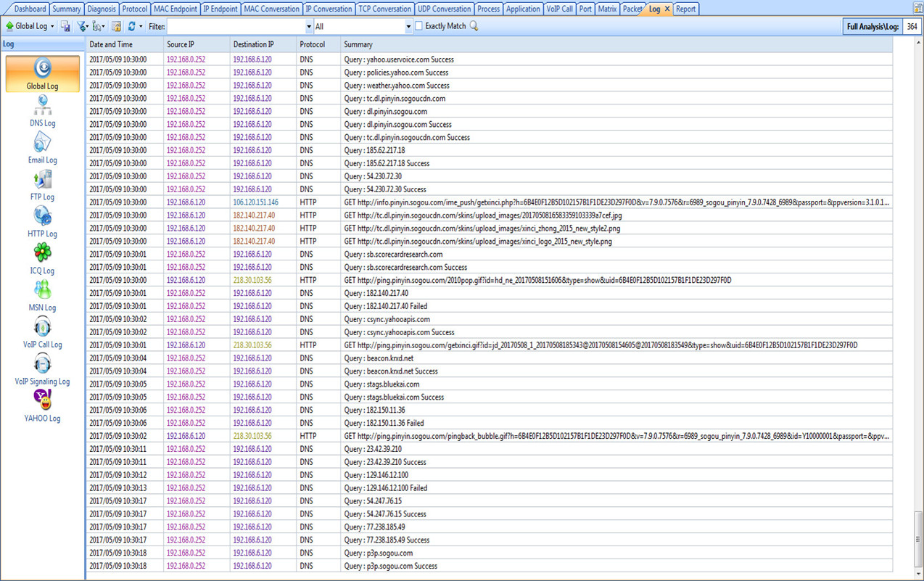Go to the Port tab

(x=585, y=9)
